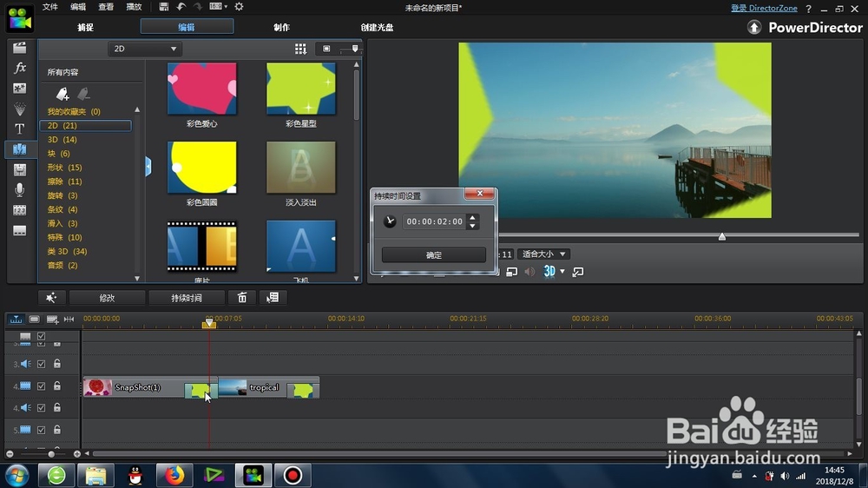Click the 登录 DirectorZone link
This screenshot has height=488, width=868.
[764, 8]
